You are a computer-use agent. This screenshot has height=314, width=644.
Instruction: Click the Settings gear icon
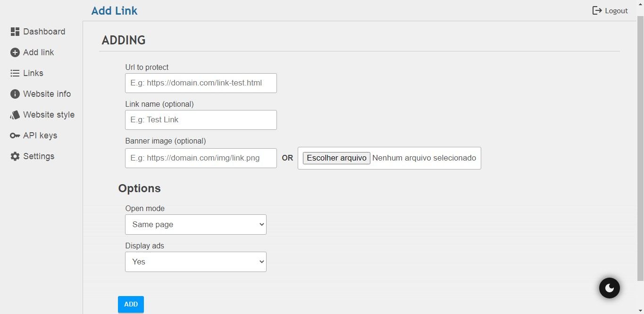tap(15, 156)
